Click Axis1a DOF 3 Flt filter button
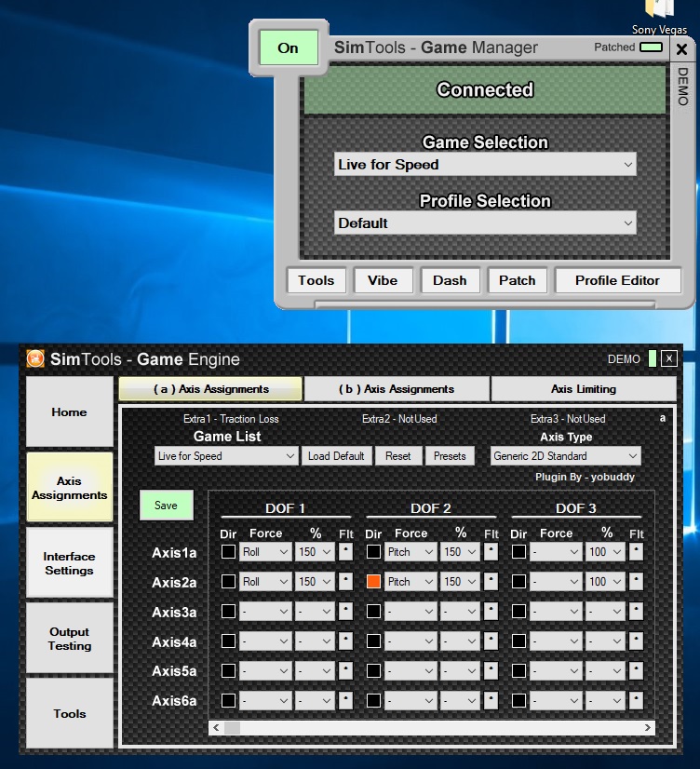The height and width of the screenshot is (769, 700). (636, 552)
